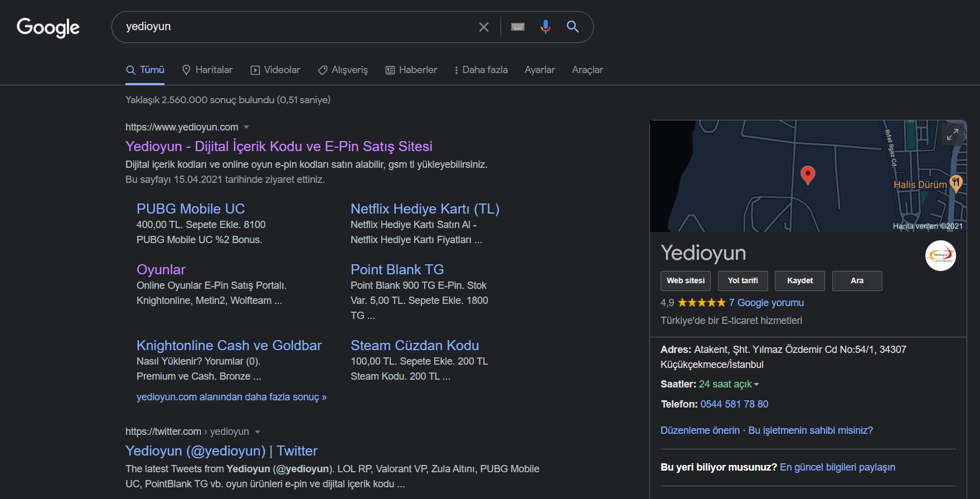
Task: Click Düzenleme önerin link
Action: pos(700,430)
